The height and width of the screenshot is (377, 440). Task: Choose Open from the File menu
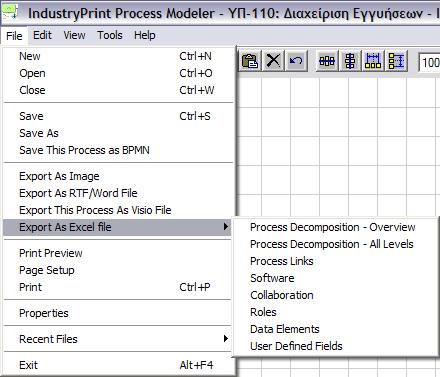point(117,73)
